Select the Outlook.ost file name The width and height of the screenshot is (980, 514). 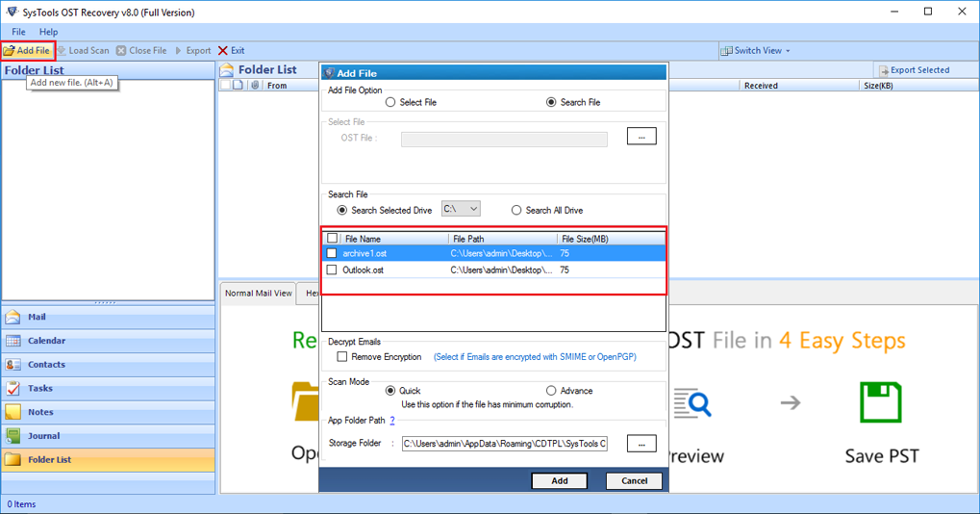pos(364,270)
